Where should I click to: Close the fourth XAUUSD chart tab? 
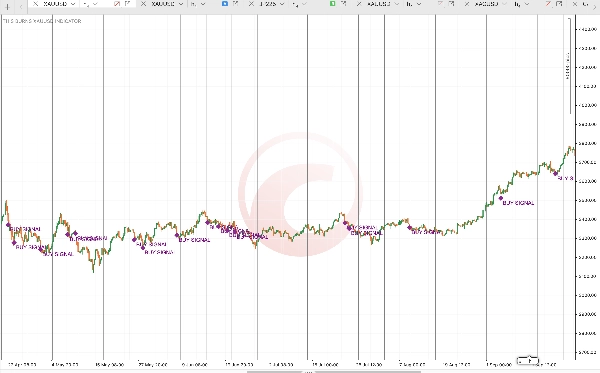pos(359,4)
